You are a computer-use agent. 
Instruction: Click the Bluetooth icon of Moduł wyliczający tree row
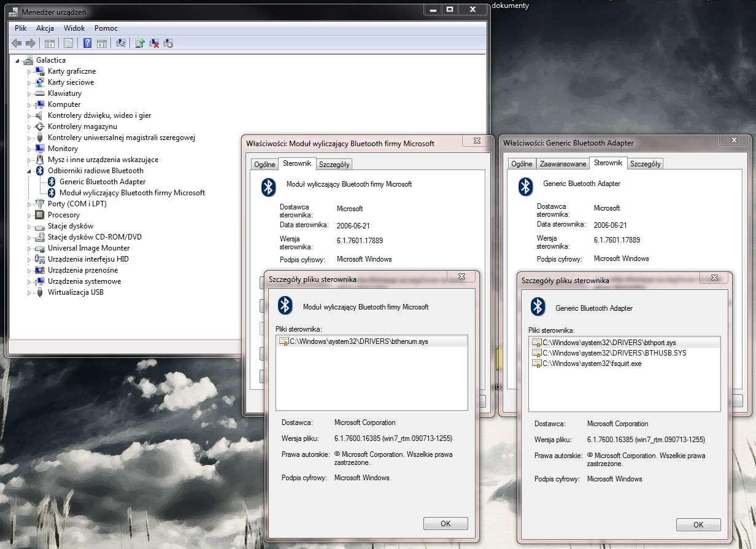click(x=52, y=193)
